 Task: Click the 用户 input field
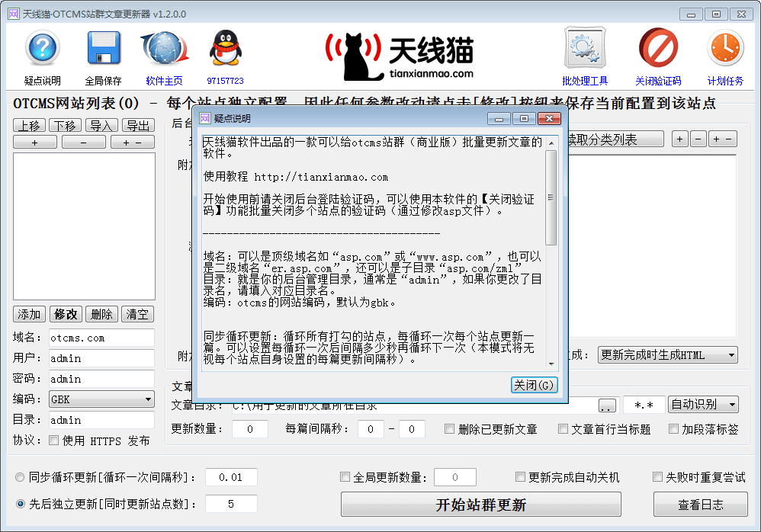[101, 358]
